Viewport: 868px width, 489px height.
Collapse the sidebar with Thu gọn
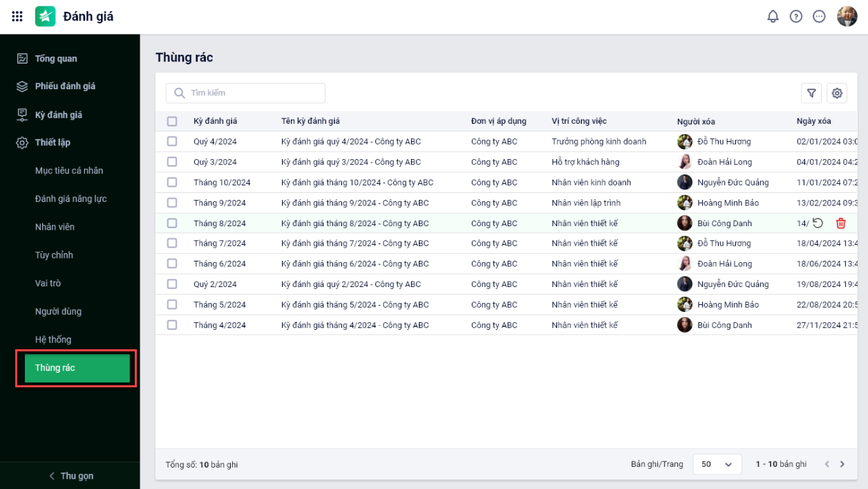pos(70,476)
